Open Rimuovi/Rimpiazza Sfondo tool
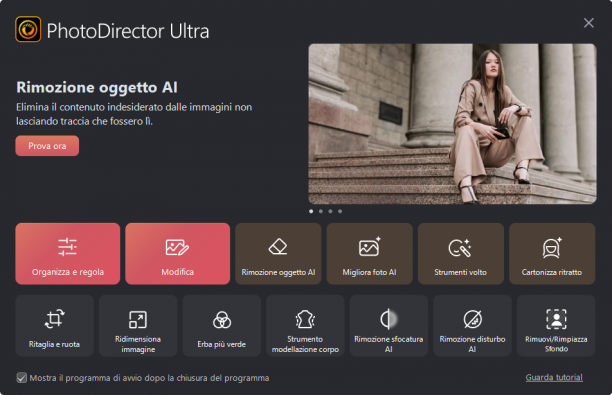Viewport: 612px width, 395px height. [x=556, y=326]
